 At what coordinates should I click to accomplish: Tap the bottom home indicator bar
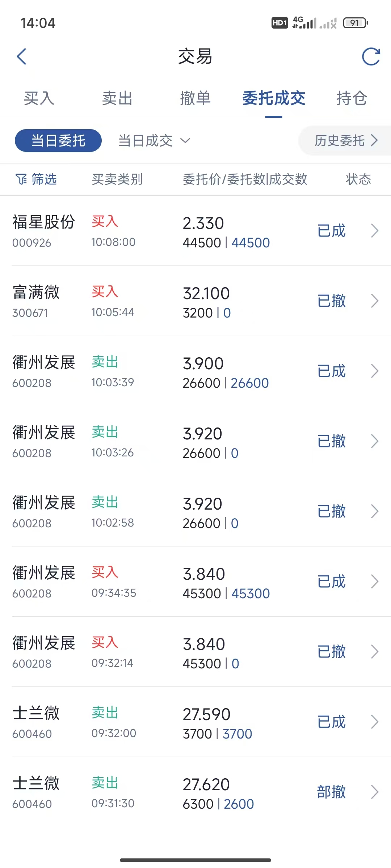point(195,860)
